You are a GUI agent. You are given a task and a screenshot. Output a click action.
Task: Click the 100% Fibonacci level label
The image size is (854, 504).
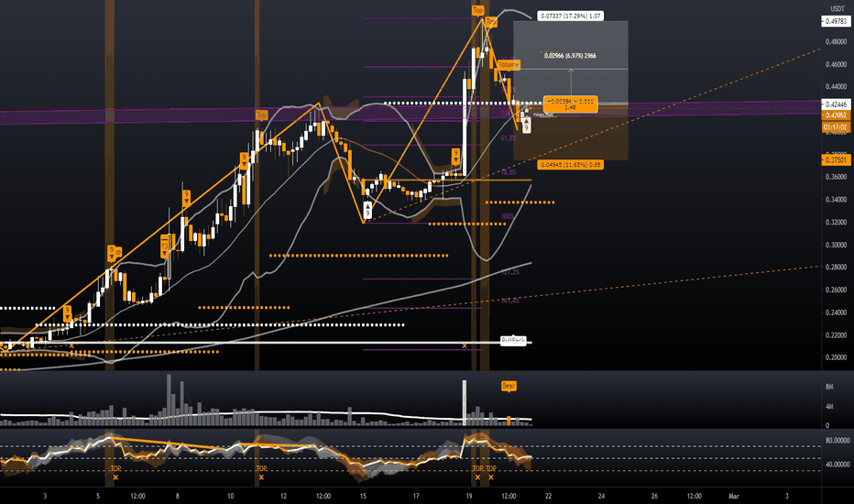(507, 217)
